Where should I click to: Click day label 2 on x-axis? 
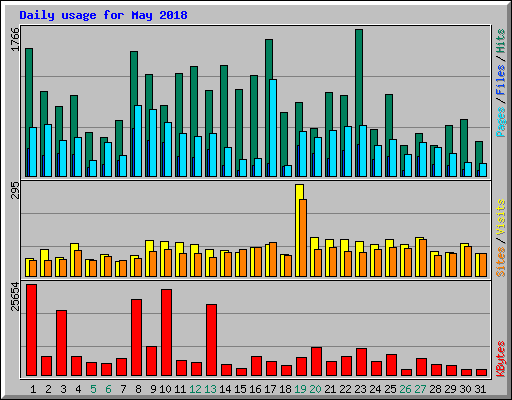pos(49,389)
